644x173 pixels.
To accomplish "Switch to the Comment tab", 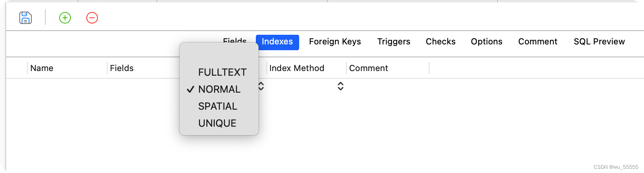I will point(538,42).
